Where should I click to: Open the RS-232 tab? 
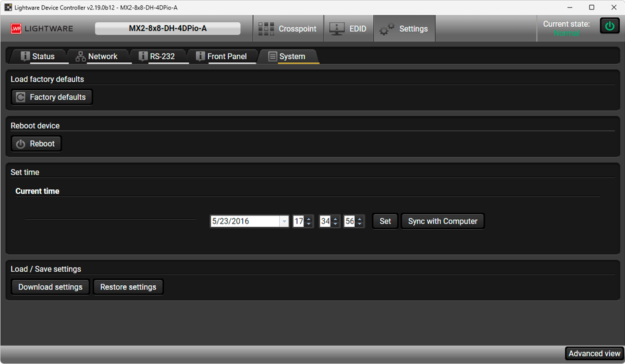tap(156, 57)
